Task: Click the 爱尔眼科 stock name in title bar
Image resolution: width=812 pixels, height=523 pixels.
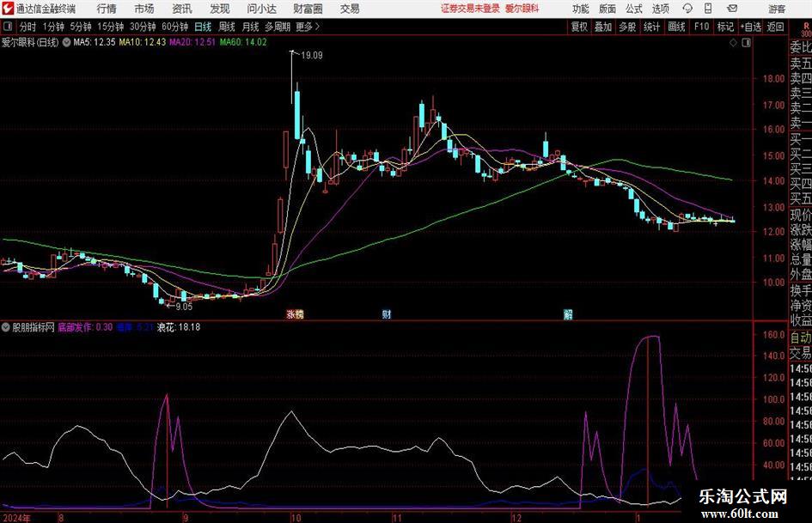Action: click(522, 9)
